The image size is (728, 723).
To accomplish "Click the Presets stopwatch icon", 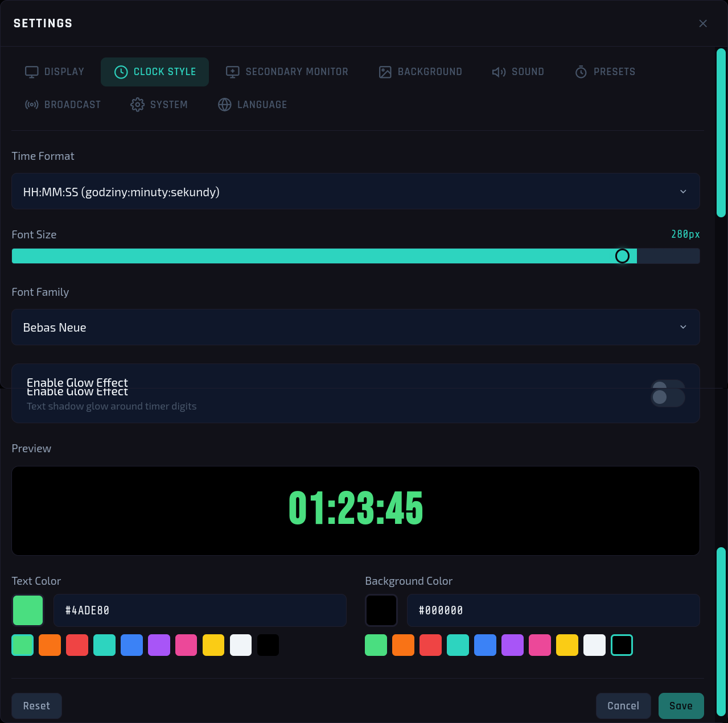I will (x=581, y=72).
